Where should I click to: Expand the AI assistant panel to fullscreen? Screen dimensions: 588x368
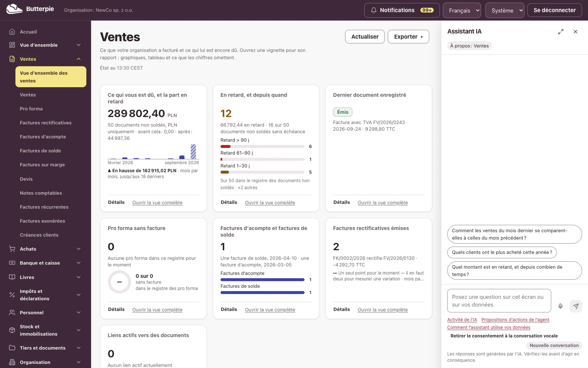[561, 32]
